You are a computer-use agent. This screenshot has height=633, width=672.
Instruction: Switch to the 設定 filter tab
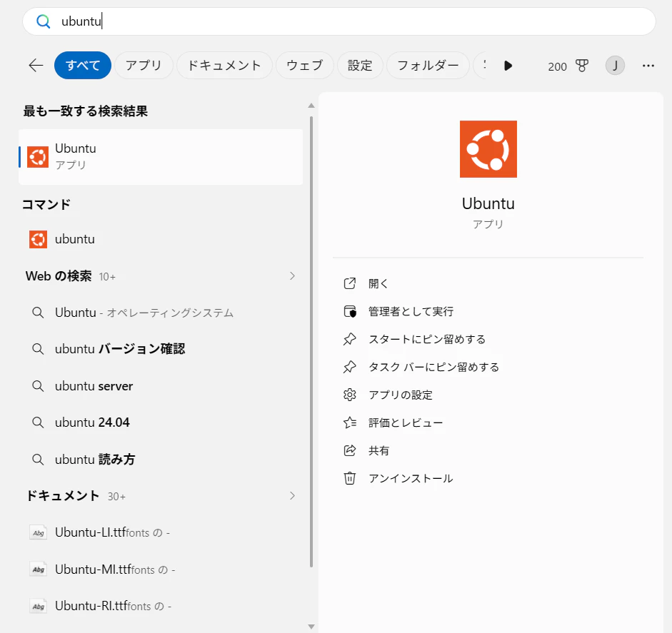[360, 66]
